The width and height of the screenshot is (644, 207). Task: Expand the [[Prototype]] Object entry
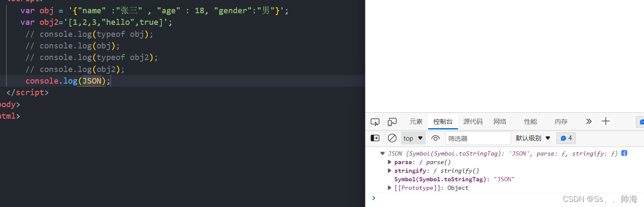click(x=390, y=188)
